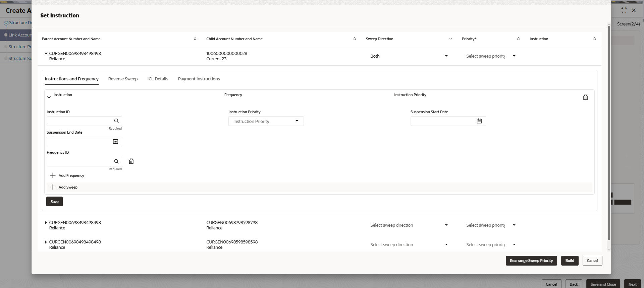Open the ICL Details tab
The image size is (644, 288).
(x=158, y=79)
